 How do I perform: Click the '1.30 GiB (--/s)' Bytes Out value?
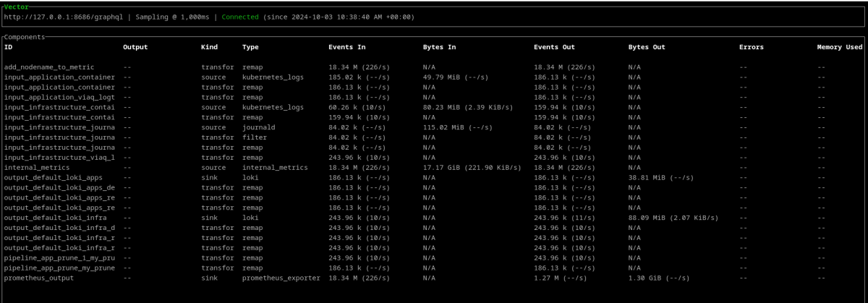(x=660, y=278)
